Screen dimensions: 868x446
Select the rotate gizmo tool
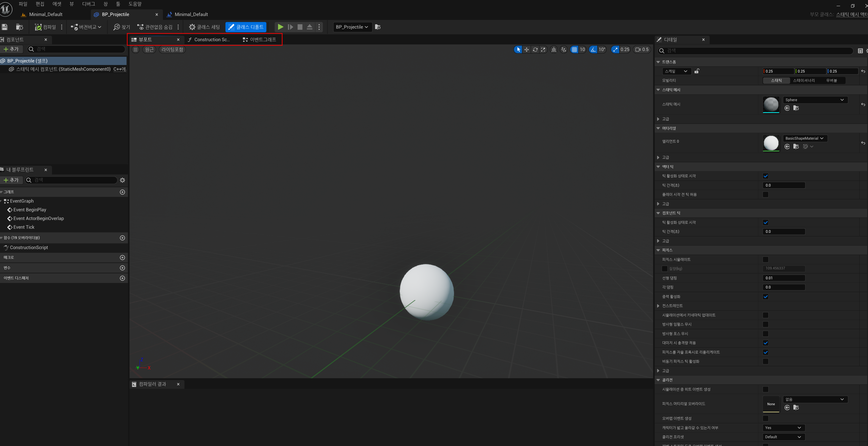tap(535, 49)
